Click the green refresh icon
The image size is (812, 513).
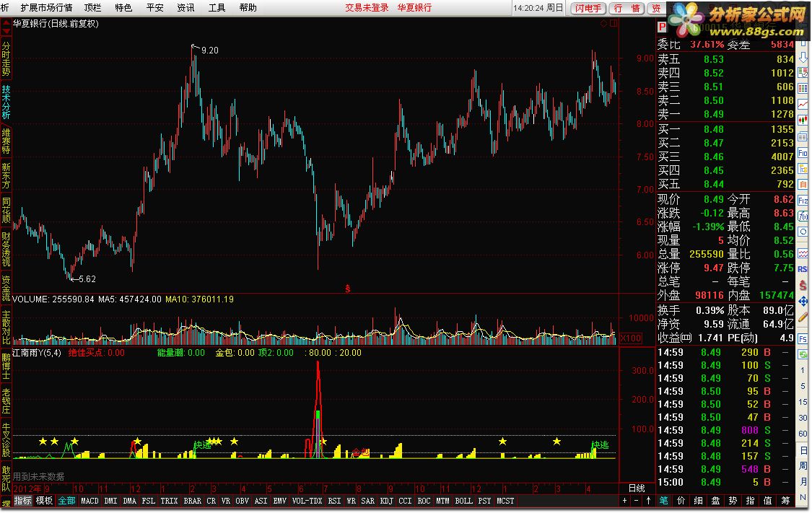click(x=803, y=354)
